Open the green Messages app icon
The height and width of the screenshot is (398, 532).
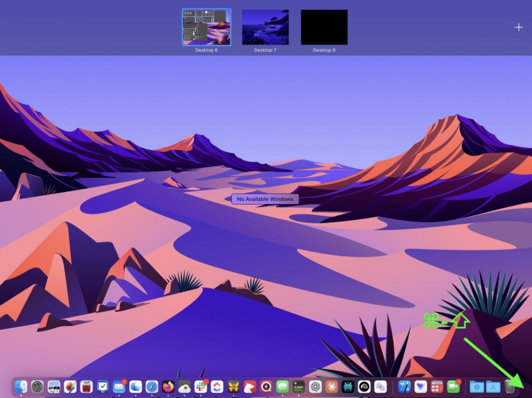click(282, 387)
